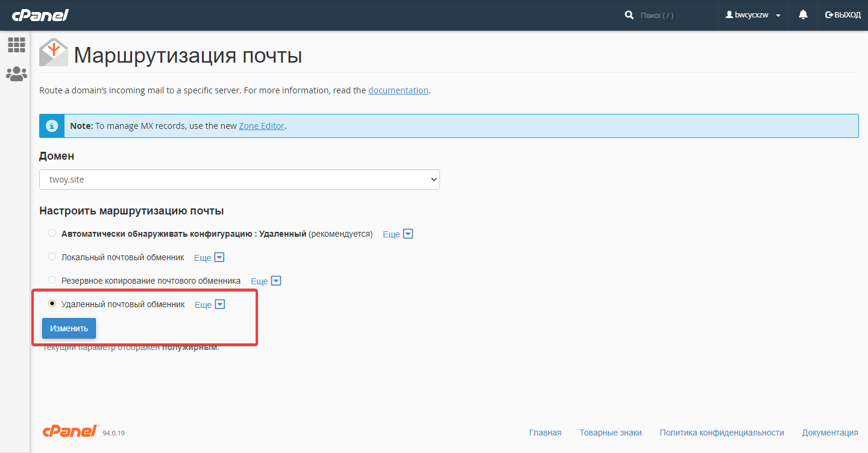Viewport: 868px width, 453px height.
Task: Open the bwcycxzw user menu
Action: tap(753, 15)
